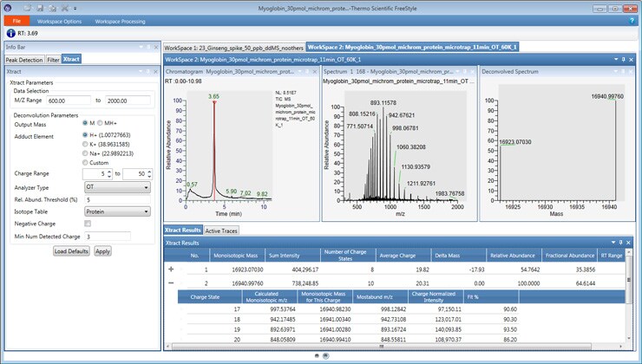Image resolution: width=642 pixels, height=364 pixels.
Task: Open the Workspace Processing ribbon tab
Action: (120, 20)
